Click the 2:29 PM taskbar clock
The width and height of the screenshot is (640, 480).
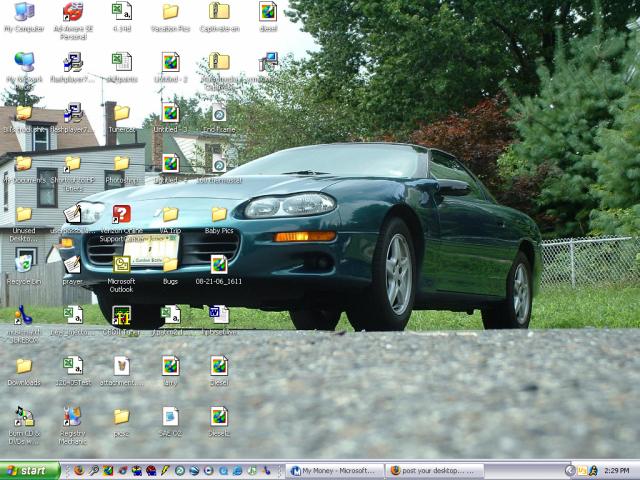point(616,470)
